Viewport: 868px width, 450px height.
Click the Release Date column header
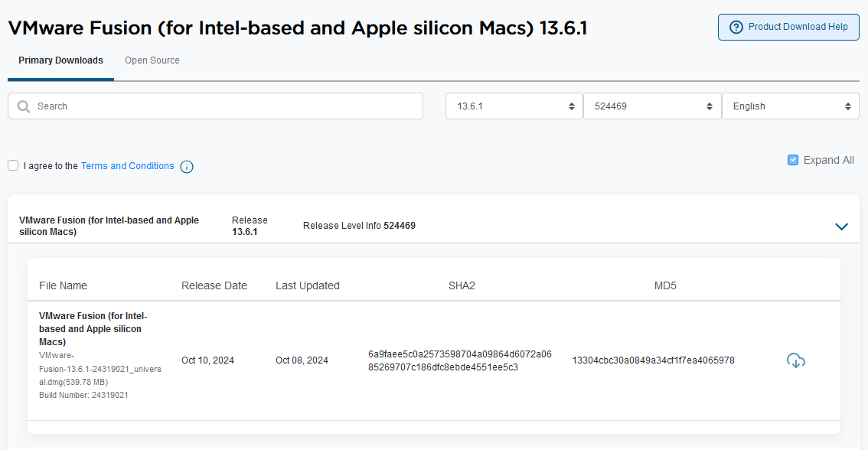214,285
